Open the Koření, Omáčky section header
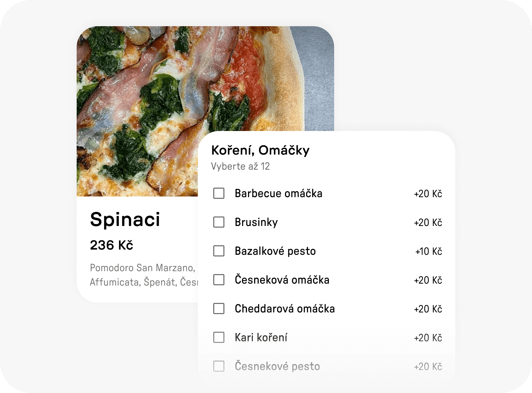Image resolution: width=532 pixels, height=393 pixels. point(260,150)
